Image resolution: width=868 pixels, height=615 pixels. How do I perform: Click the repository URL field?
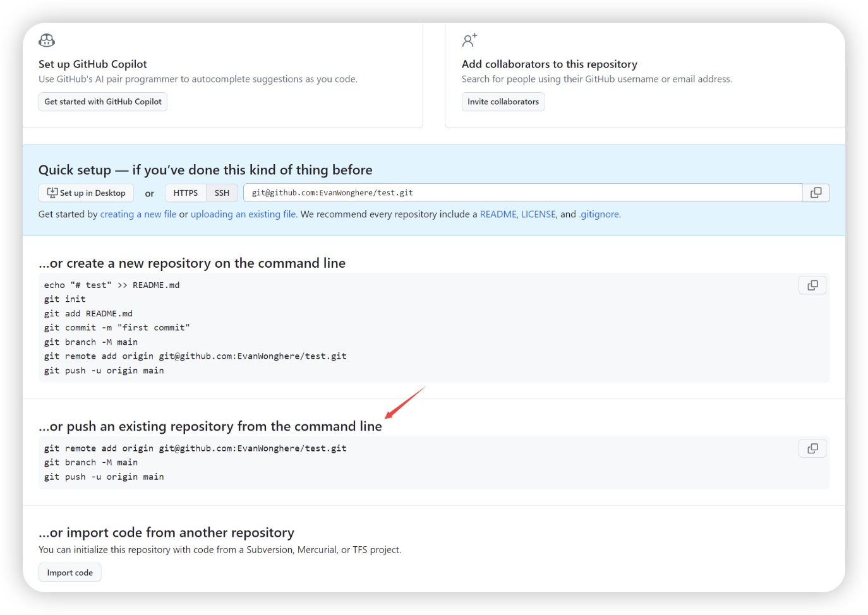[x=522, y=193]
